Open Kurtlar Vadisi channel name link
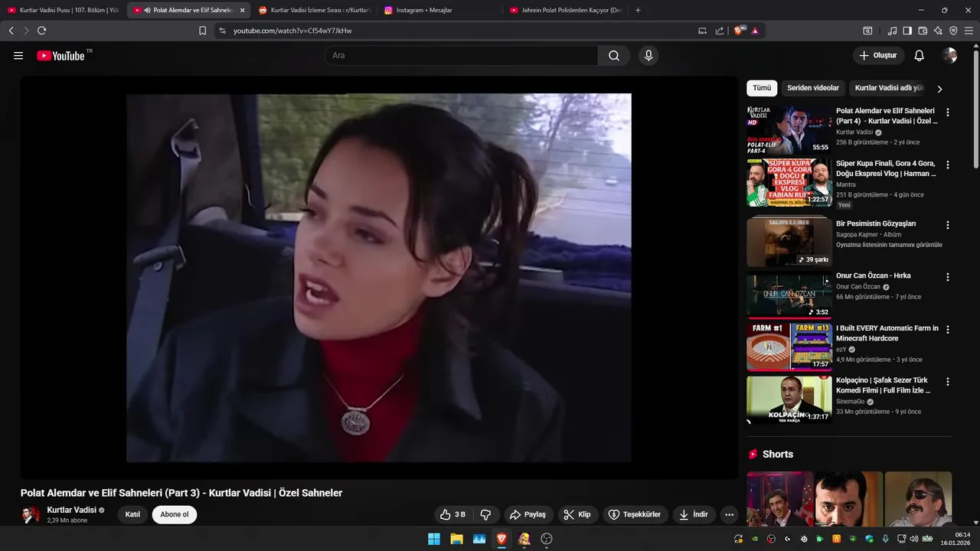This screenshot has width=980, height=551. (71, 510)
